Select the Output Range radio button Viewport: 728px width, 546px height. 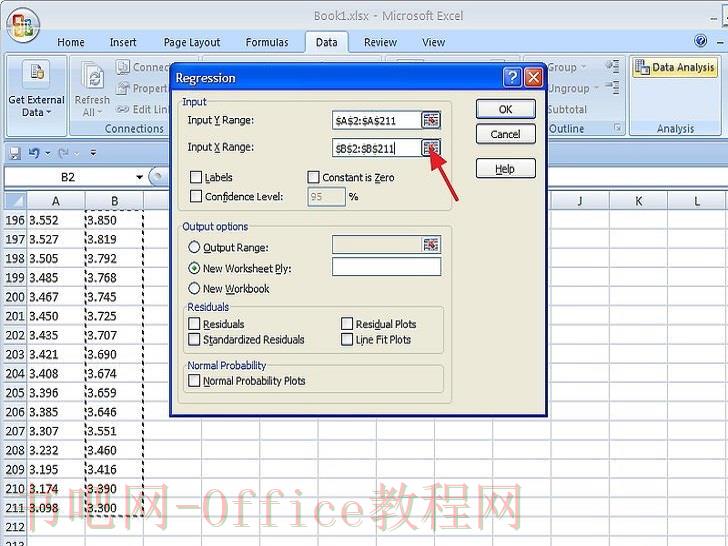(194, 247)
